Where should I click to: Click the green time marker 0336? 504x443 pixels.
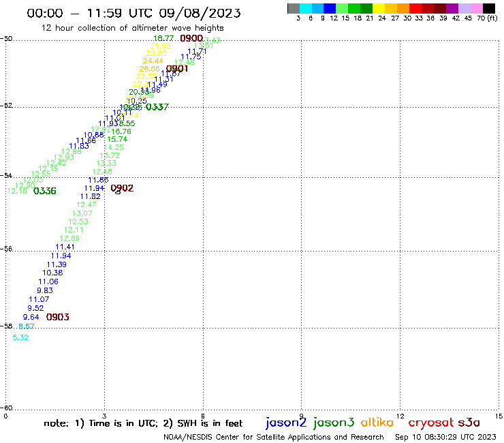tap(45, 191)
